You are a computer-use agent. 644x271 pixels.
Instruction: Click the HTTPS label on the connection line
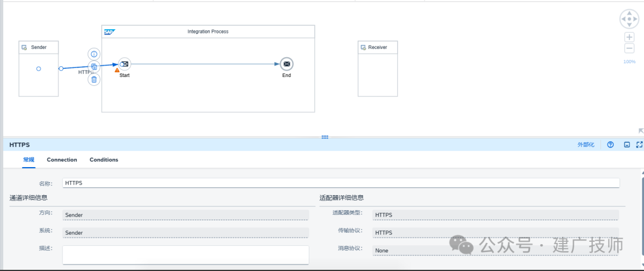pos(86,72)
